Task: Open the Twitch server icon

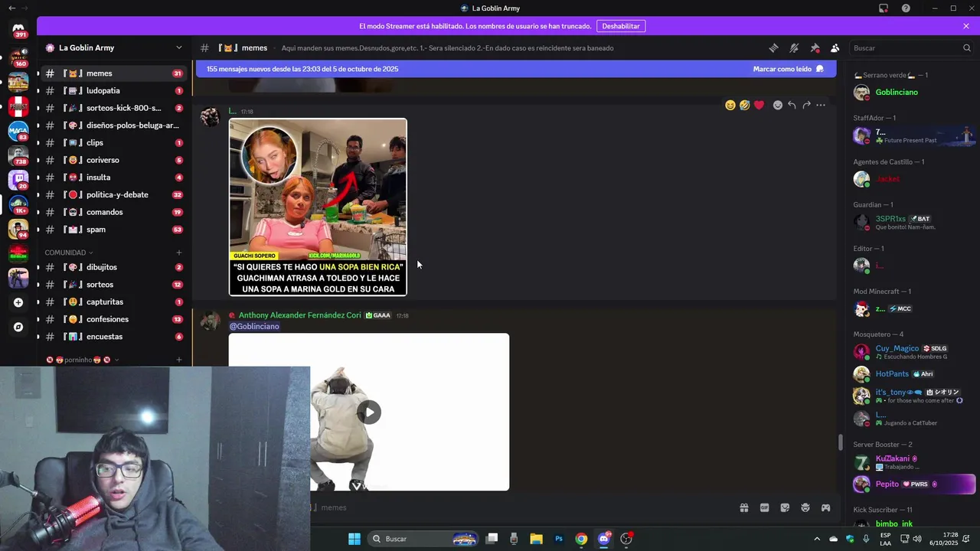Action: (18, 180)
